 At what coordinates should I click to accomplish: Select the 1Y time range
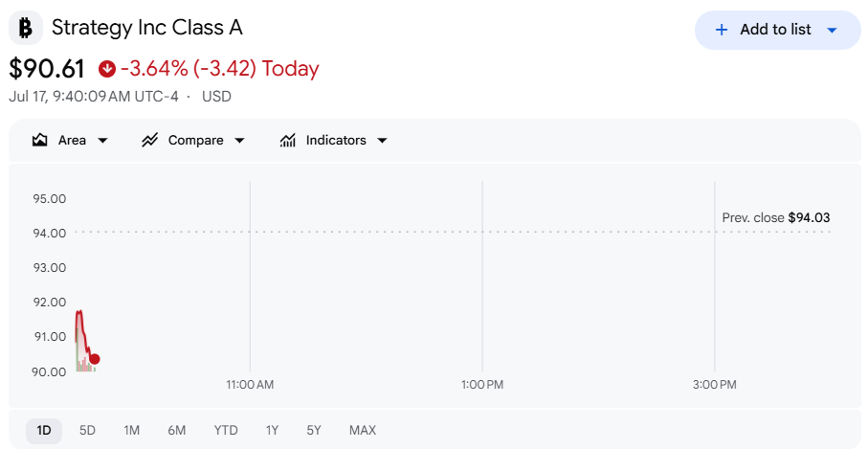pos(272,430)
